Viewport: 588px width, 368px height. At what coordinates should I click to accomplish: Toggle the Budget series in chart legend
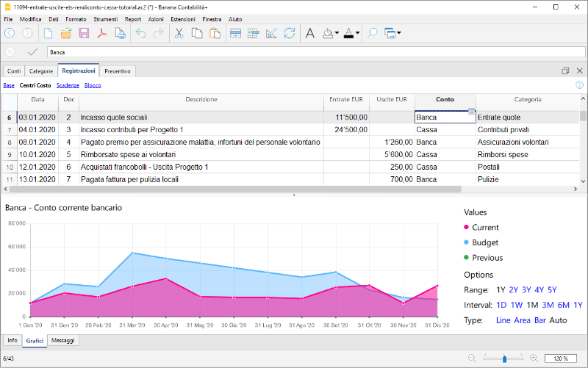pos(485,242)
